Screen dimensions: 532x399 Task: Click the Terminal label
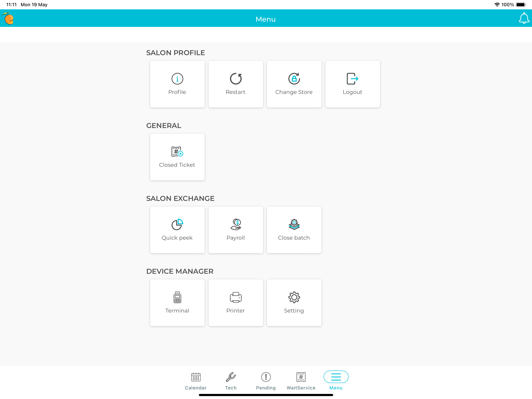click(x=177, y=311)
